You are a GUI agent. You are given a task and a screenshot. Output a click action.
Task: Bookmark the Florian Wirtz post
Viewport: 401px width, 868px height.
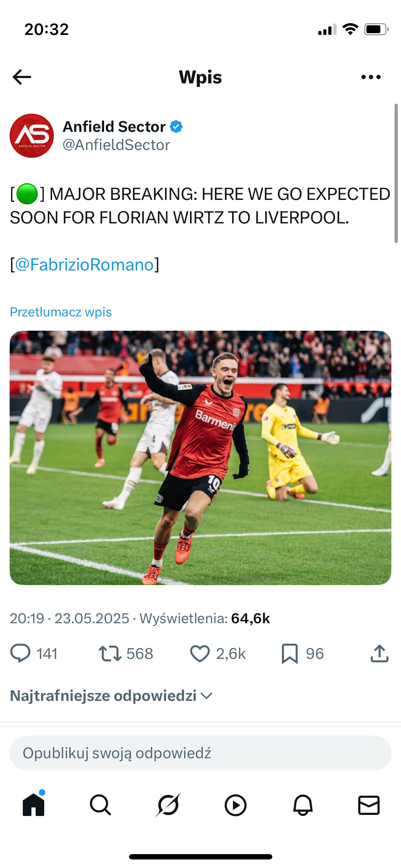(289, 653)
